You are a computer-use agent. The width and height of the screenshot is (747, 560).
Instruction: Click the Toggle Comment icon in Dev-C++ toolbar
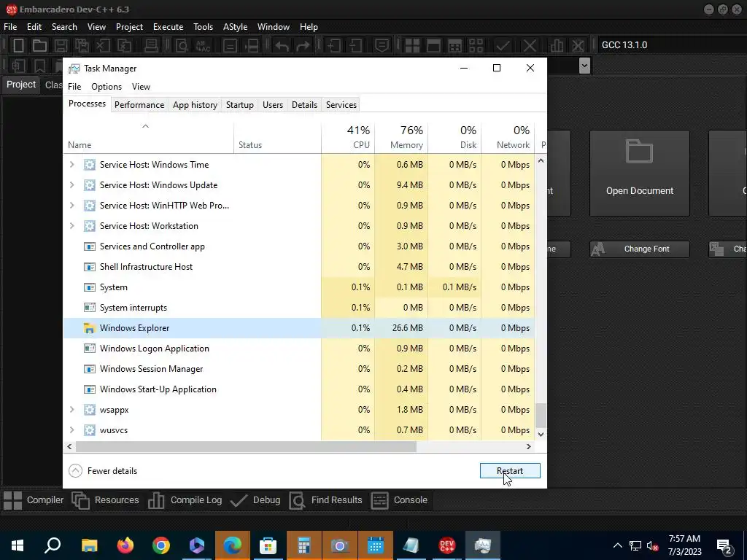[x=382, y=45]
